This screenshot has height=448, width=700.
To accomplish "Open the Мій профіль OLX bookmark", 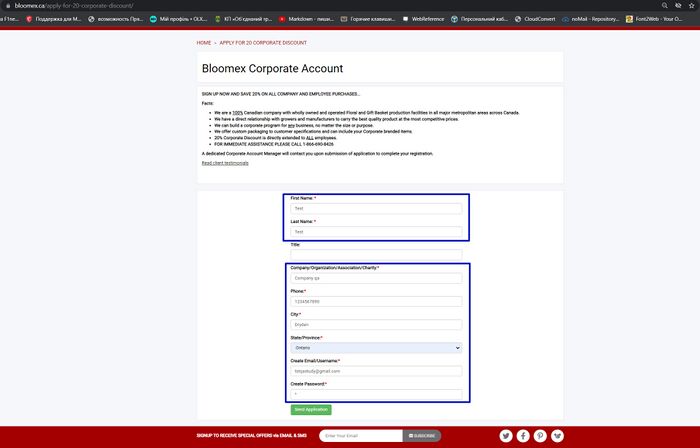I will point(179,19).
